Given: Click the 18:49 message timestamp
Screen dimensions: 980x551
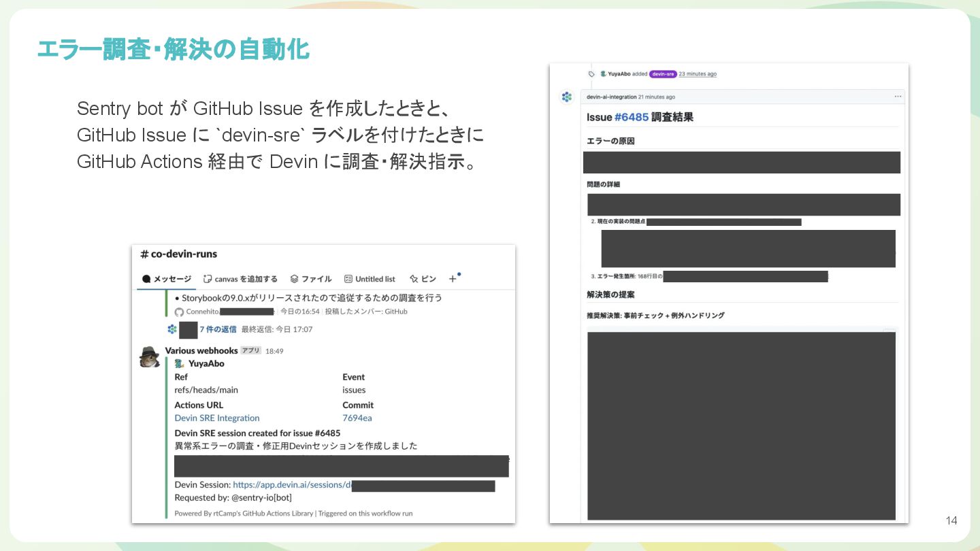Looking at the screenshot, I should click(274, 351).
